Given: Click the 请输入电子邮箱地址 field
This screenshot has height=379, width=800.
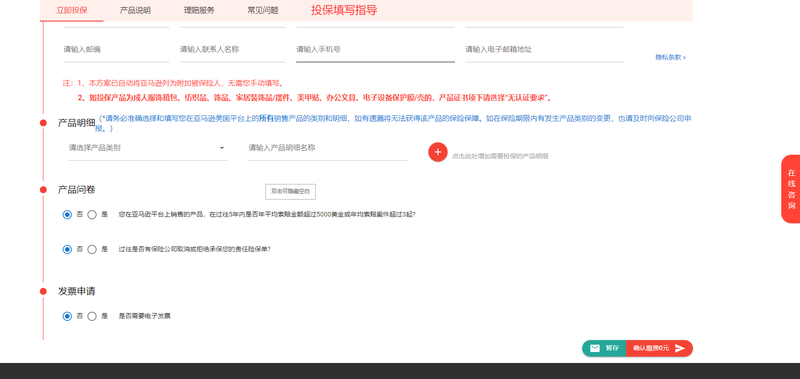Looking at the screenshot, I should pyautogui.click(x=544, y=50).
